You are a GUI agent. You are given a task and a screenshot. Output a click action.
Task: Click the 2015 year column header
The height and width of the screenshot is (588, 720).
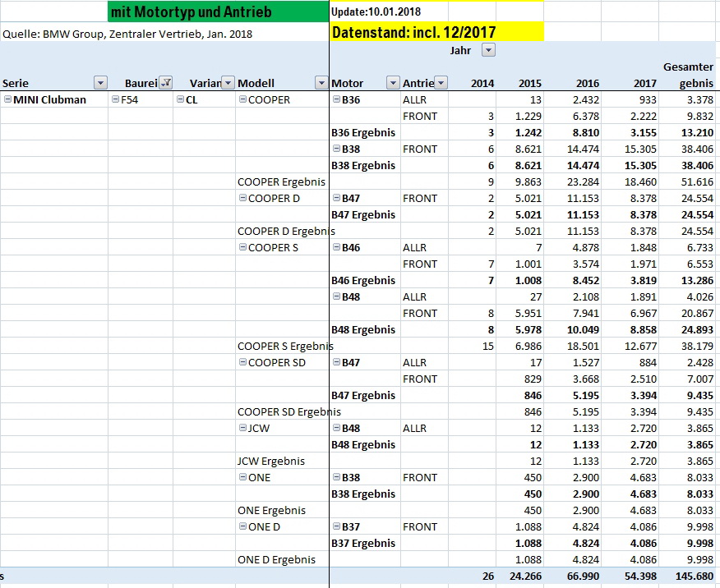(530, 84)
